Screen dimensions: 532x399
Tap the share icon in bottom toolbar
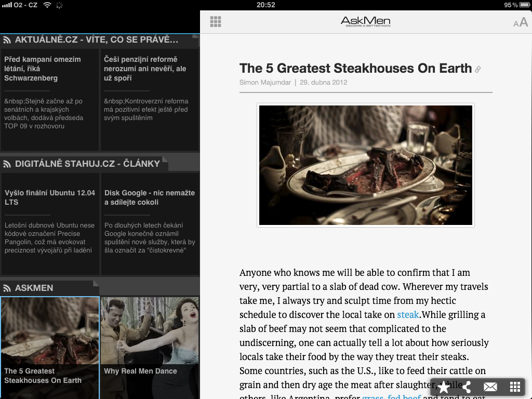(x=467, y=387)
